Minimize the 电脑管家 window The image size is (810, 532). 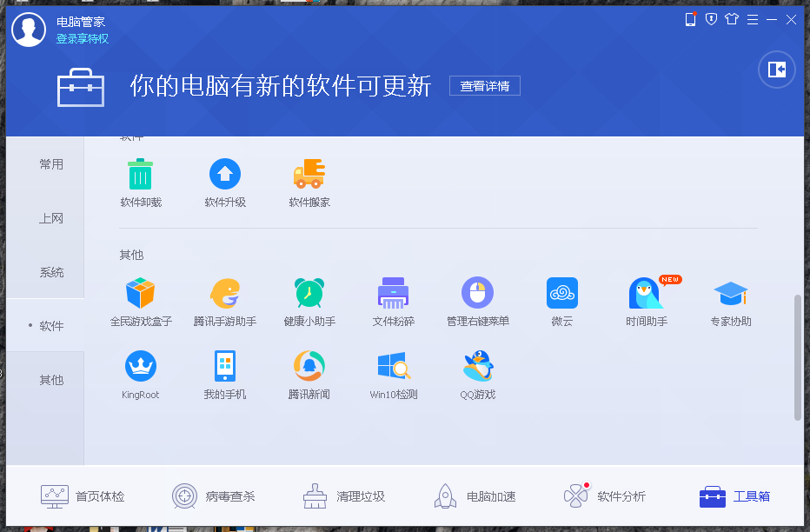point(772,20)
